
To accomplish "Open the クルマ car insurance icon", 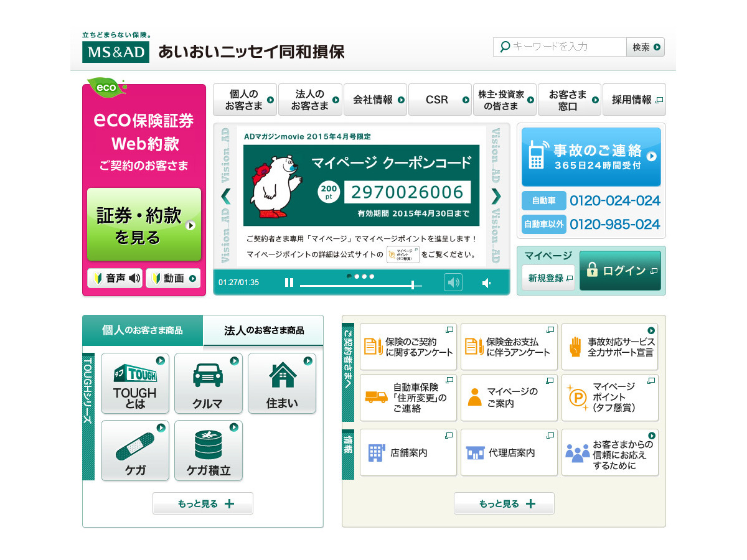I will 207,383.
